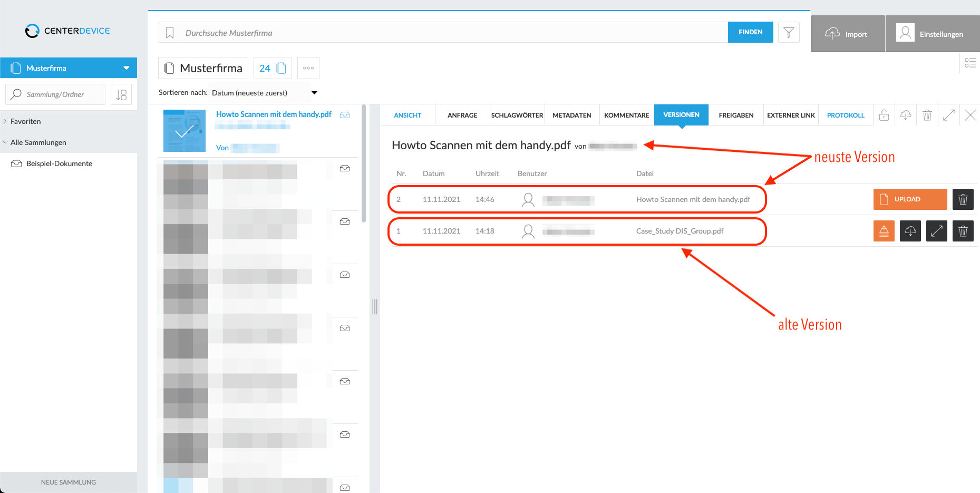Click the collection icon of the seventh list item
Viewport: 980px width, 493px height.
tap(345, 434)
